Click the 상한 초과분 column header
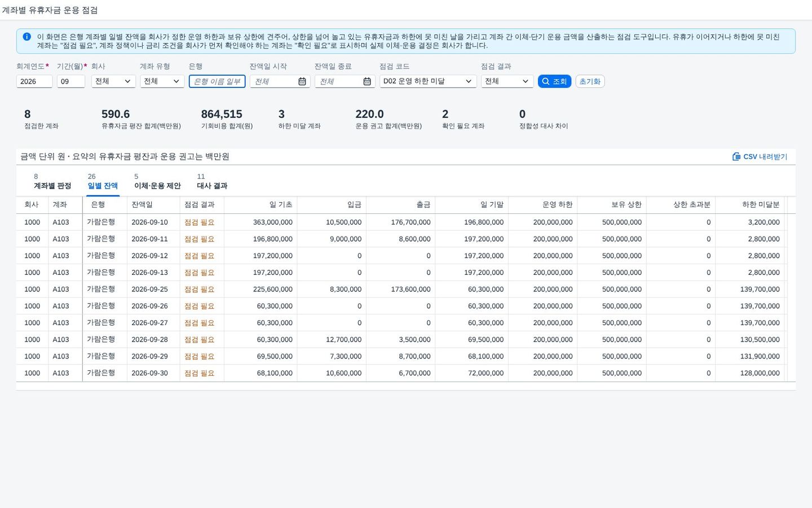 (x=681, y=205)
